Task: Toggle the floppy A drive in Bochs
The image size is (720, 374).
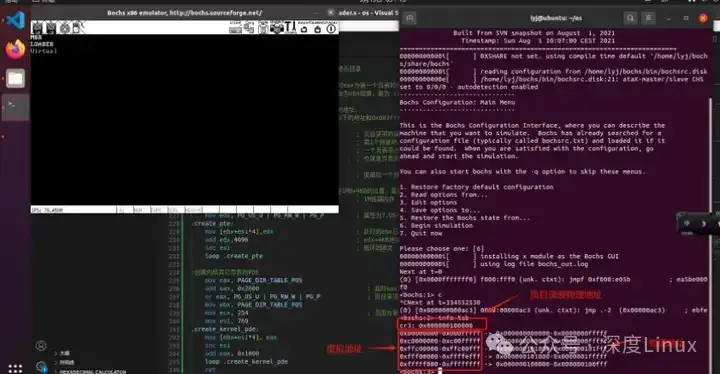Action: tap(37, 28)
